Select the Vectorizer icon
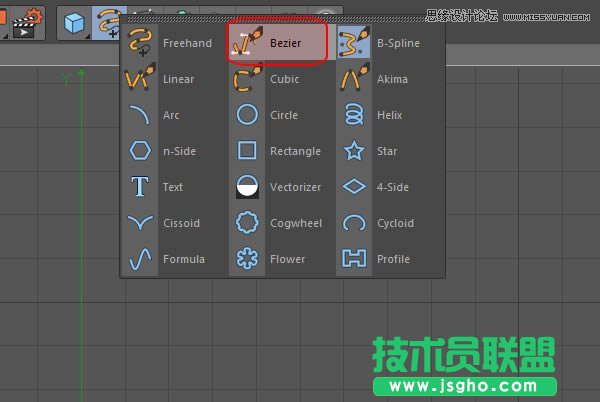600x402 pixels. point(247,187)
